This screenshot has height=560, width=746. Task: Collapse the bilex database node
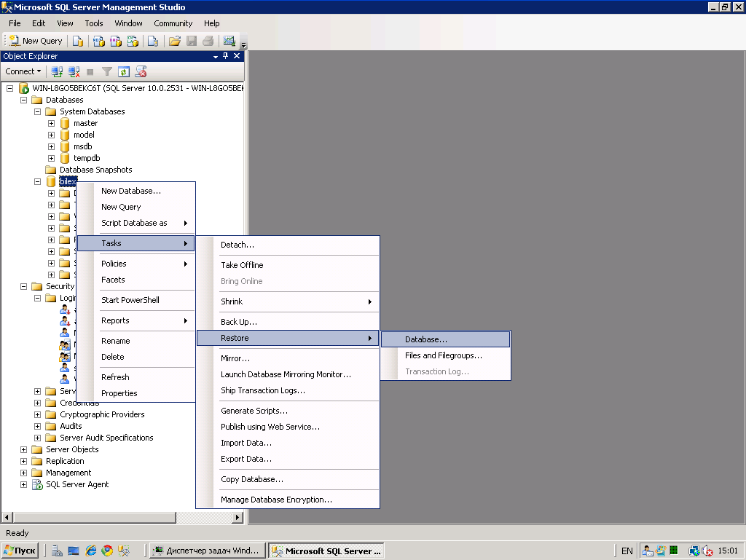[38, 181]
